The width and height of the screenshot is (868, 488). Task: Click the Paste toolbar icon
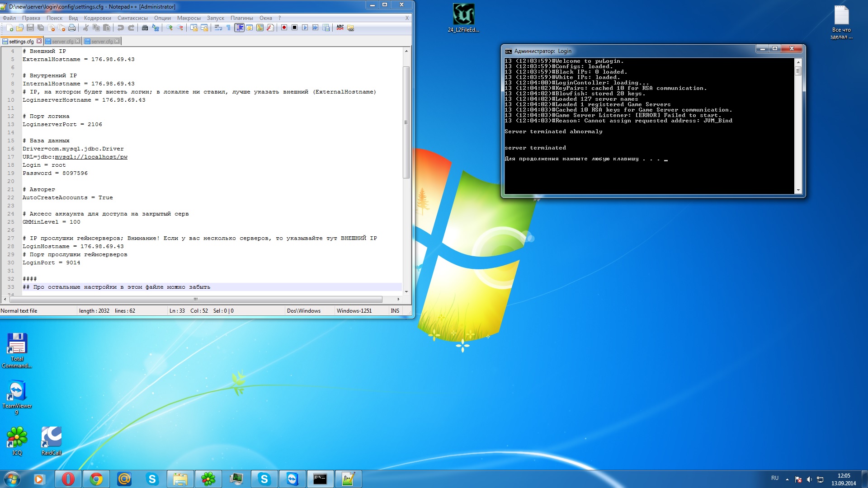tap(107, 28)
